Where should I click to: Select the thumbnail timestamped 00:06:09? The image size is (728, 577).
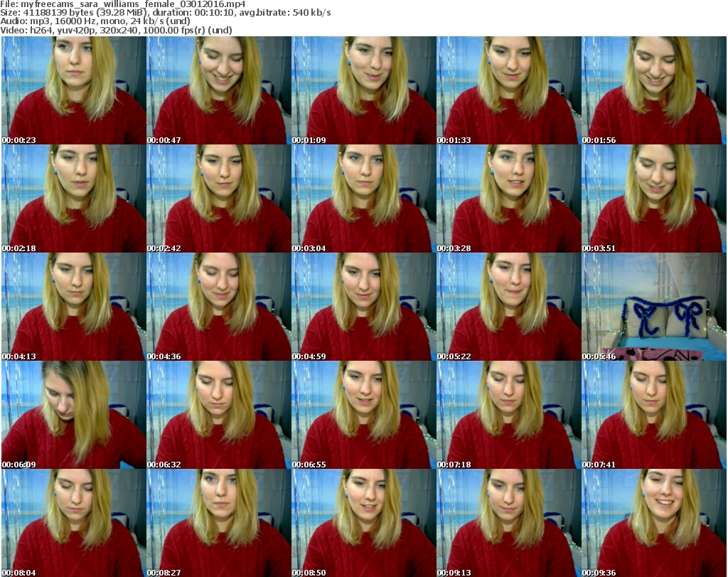(74, 415)
